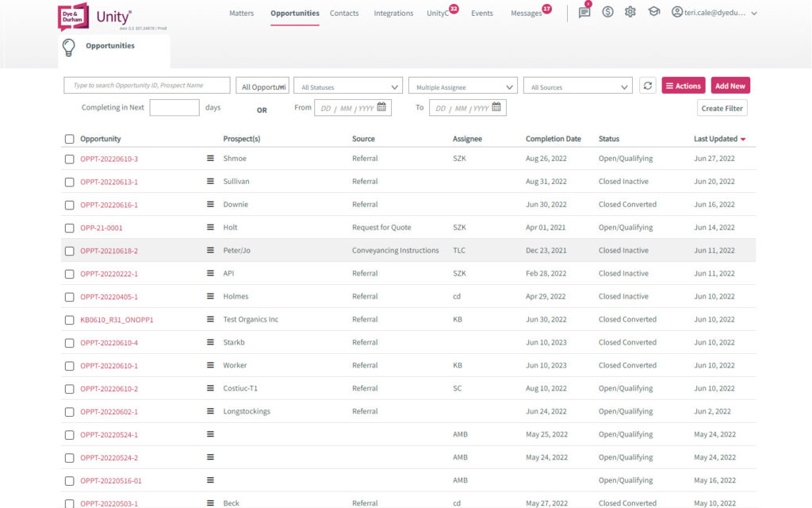This screenshot has width=812, height=508.
Task: Select all rows using the header checkbox
Action: [69, 138]
